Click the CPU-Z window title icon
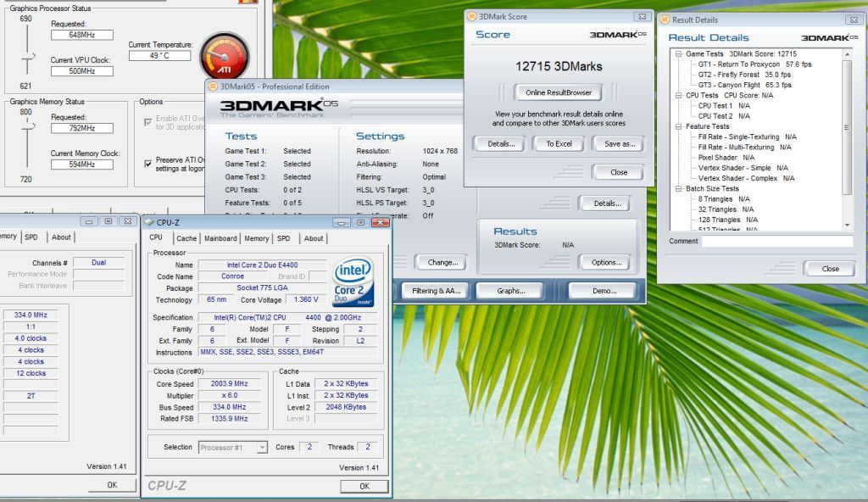Screen dimensions: 868x502 click(149, 222)
